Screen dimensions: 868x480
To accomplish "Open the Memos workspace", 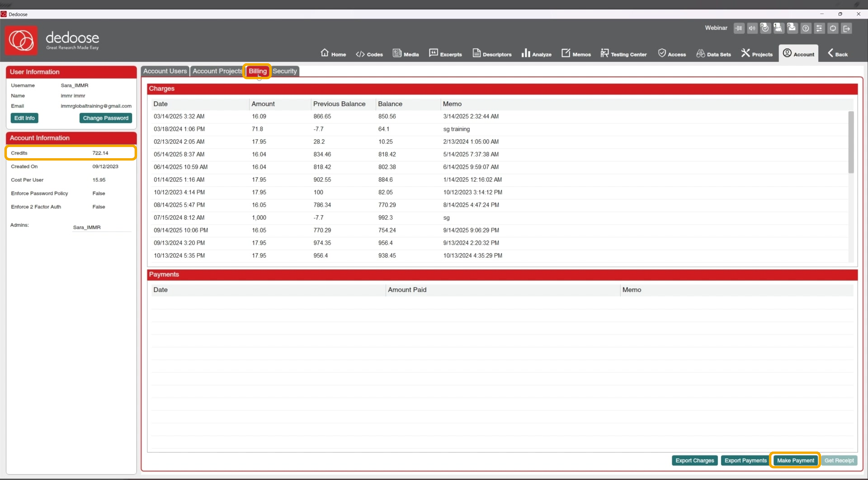I will click(x=576, y=53).
